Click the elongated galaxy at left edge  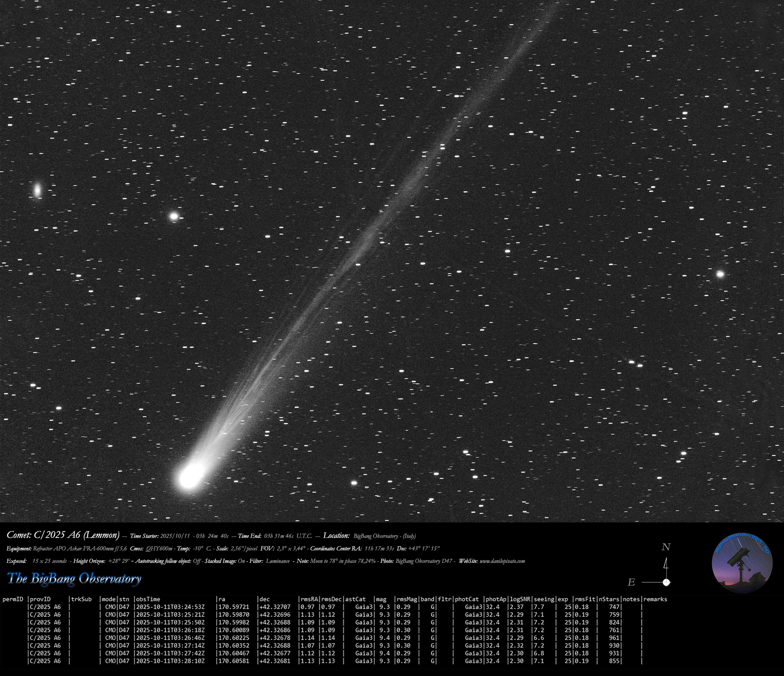point(38,190)
